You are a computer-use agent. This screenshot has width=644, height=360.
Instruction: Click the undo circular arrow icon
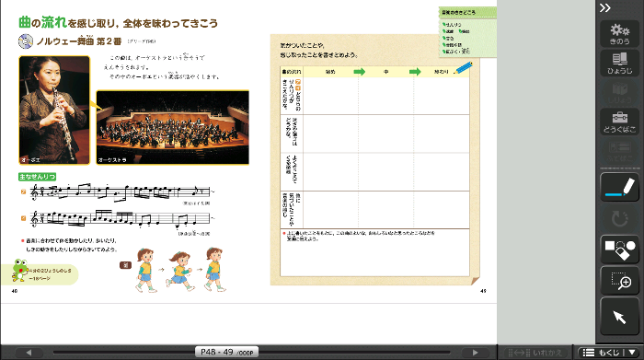coord(619,218)
